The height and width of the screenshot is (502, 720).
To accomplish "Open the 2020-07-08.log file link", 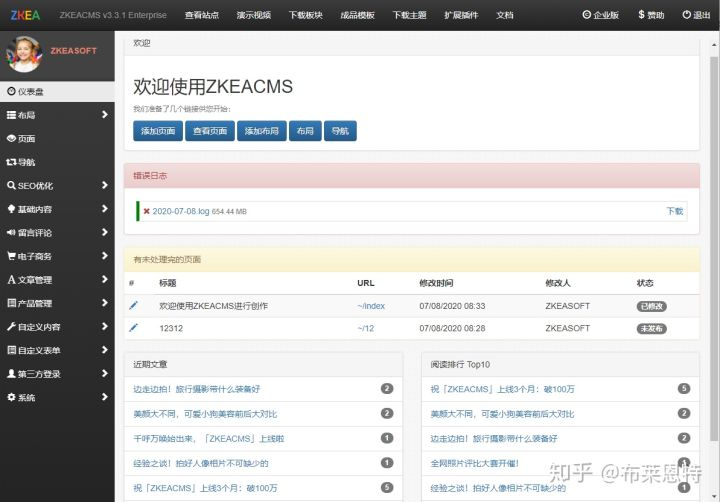I will pos(180,211).
